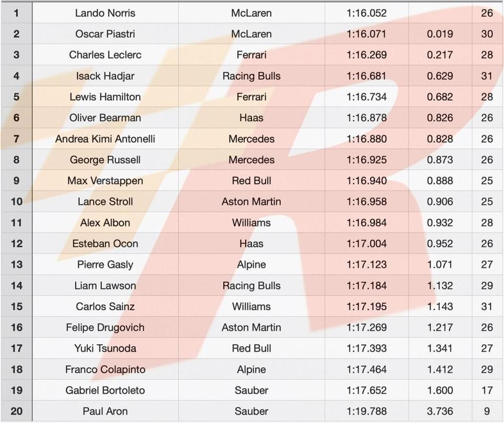Click the Andrea Kimi Antonelli cell
Viewport: 504px width, 423px height.
click(105, 139)
